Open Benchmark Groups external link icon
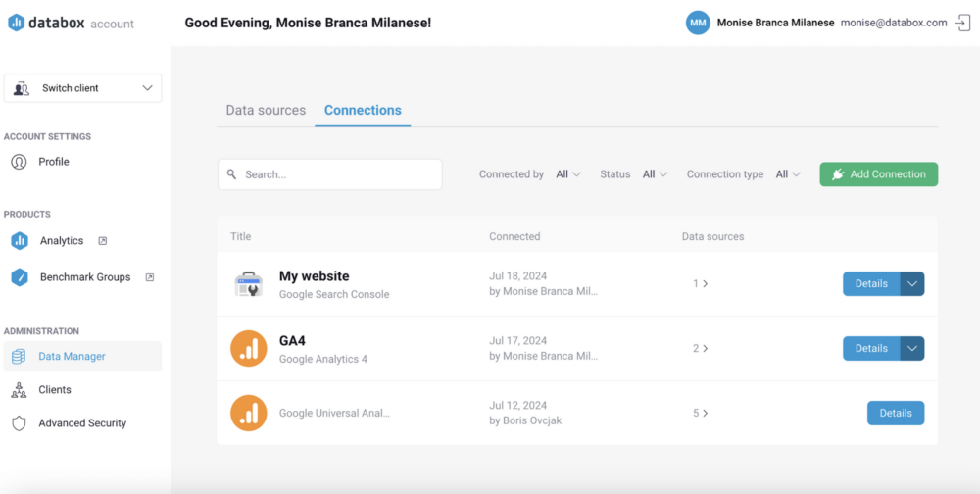 pos(150,277)
